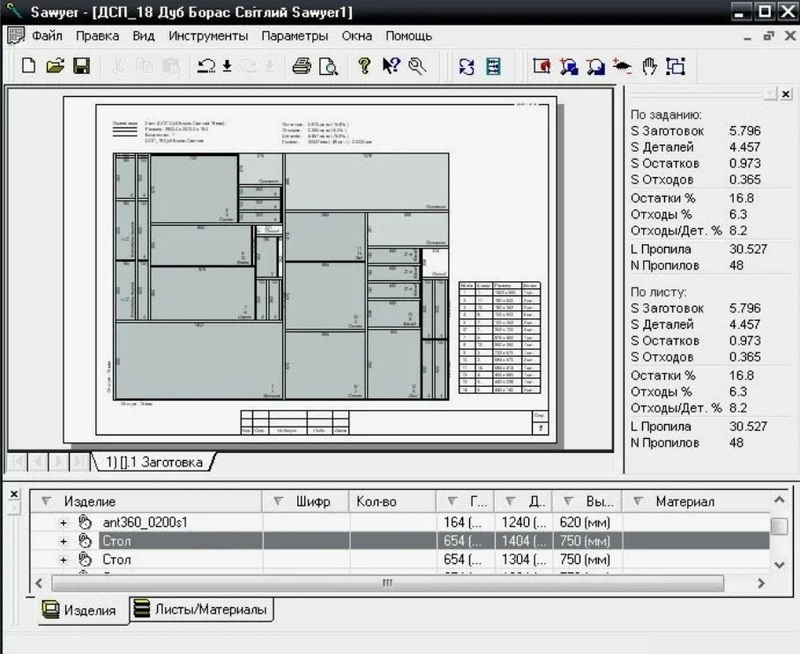
Task: Select the Заготовка sheet tab
Action: click(x=154, y=462)
